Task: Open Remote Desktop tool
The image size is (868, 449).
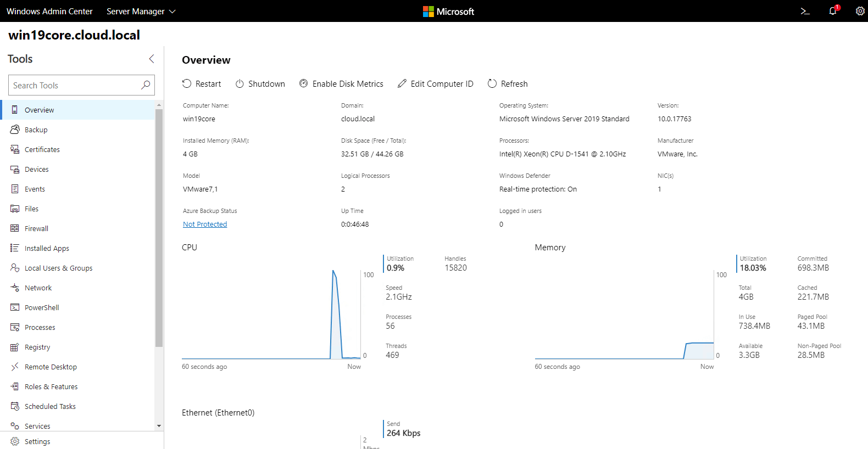Action: click(78, 367)
